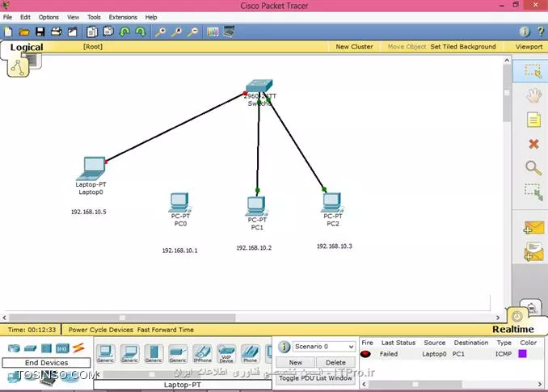Choose the red X Delete tool
Image resolution: width=548 pixels, height=392 pixels.
533,144
